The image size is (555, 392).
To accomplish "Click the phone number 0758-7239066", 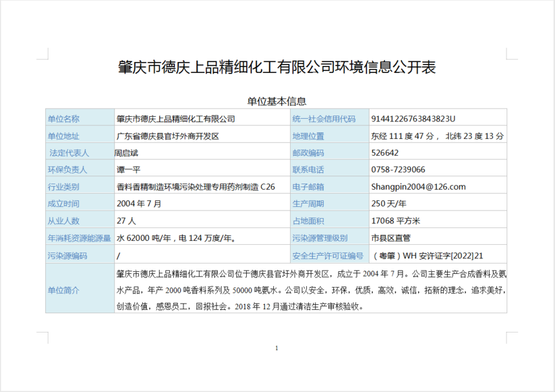I will pos(398,170).
